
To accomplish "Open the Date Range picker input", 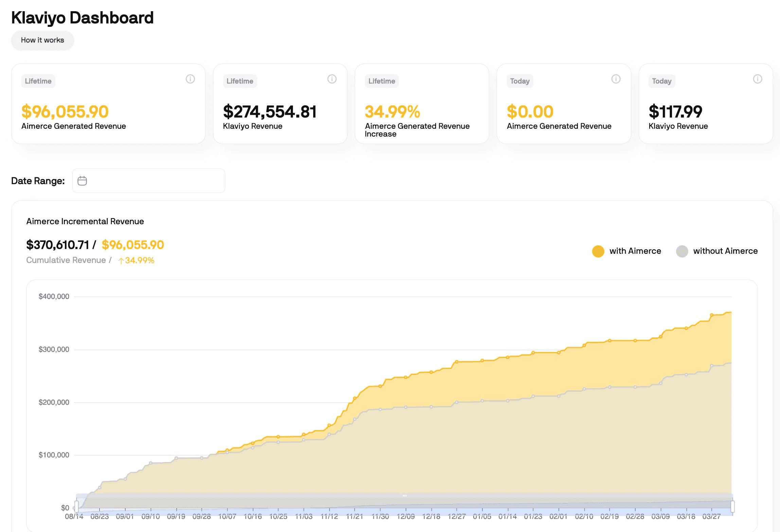I will (149, 181).
